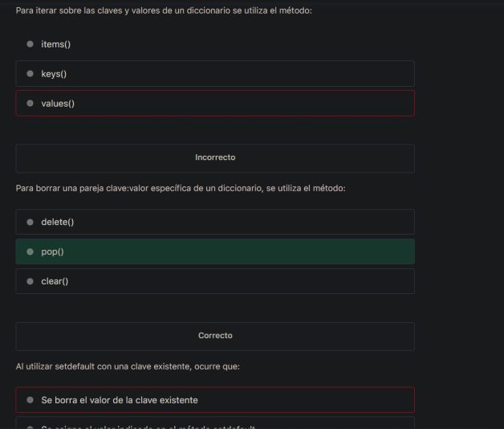Click the setdefault question text
Screen dimensions: 504x429
(128, 366)
